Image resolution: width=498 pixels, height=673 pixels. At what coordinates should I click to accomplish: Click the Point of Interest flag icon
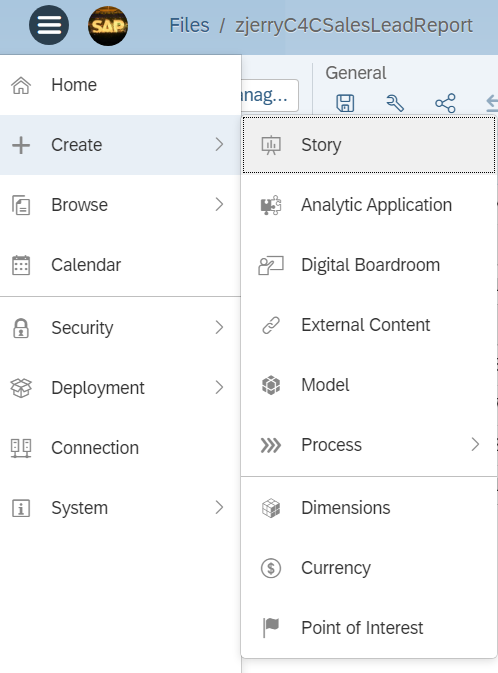click(x=271, y=628)
